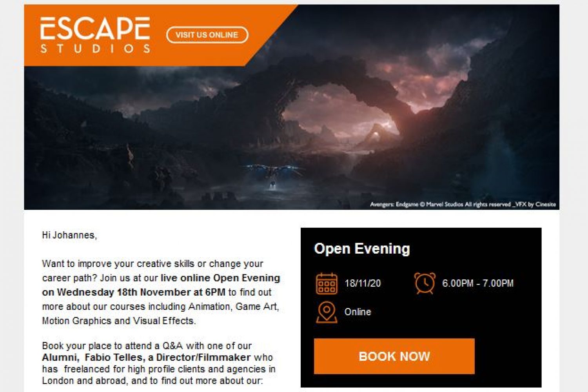This screenshot has height=392, width=588.
Task: Click the orange alarm clock icon
Action: point(425,283)
